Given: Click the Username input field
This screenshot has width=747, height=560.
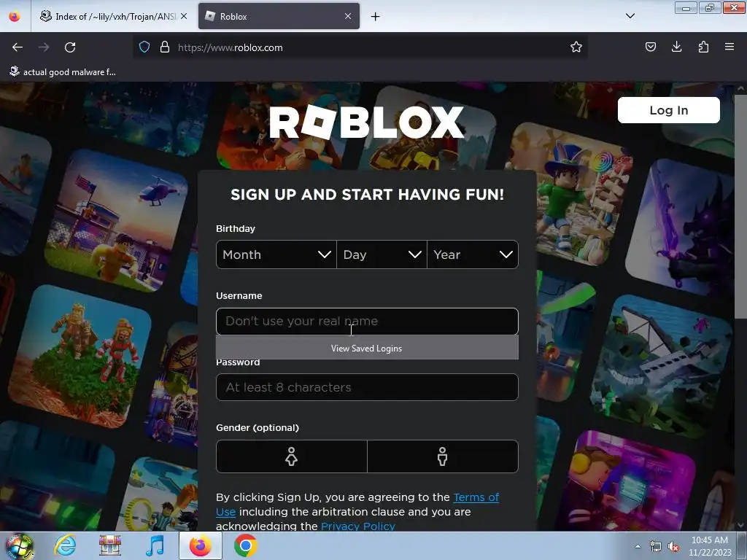Looking at the screenshot, I should [367, 322].
